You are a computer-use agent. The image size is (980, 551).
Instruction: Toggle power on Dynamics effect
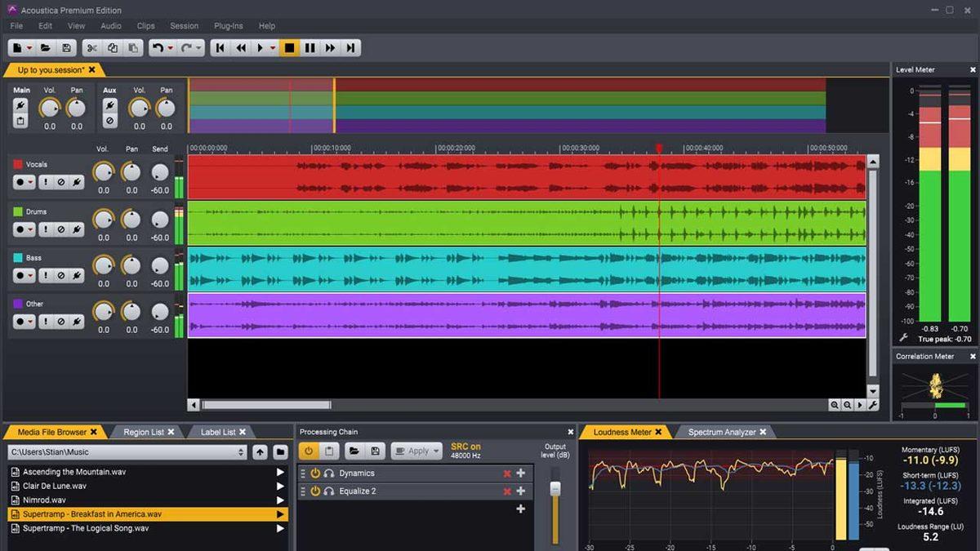pyautogui.click(x=315, y=473)
